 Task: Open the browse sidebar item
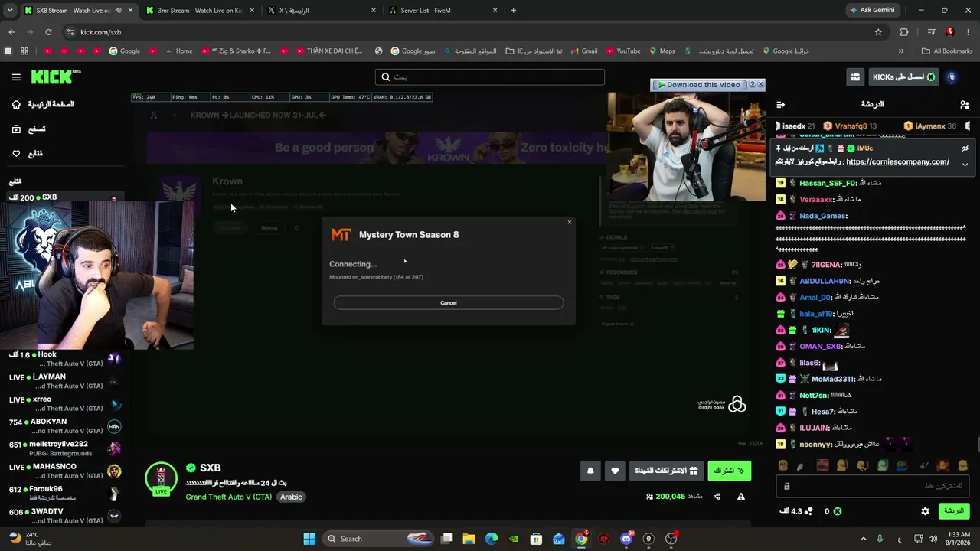tap(28, 129)
